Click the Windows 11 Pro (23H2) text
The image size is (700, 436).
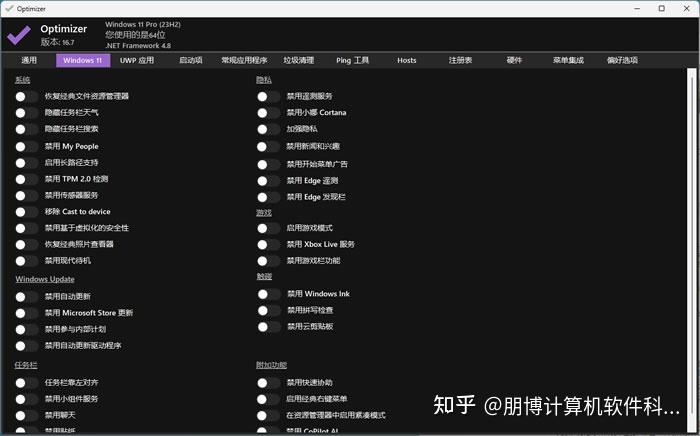click(143, 25)
